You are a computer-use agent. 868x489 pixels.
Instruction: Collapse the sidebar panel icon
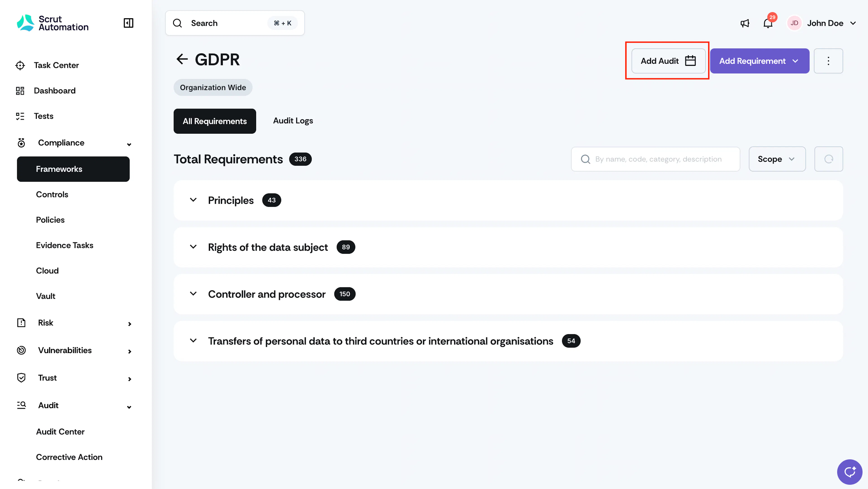128,23
